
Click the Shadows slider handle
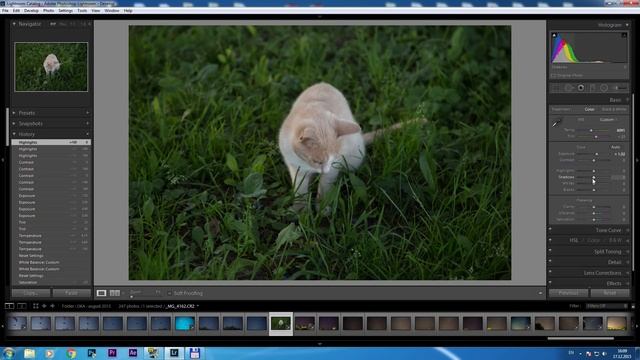[594, 177]
